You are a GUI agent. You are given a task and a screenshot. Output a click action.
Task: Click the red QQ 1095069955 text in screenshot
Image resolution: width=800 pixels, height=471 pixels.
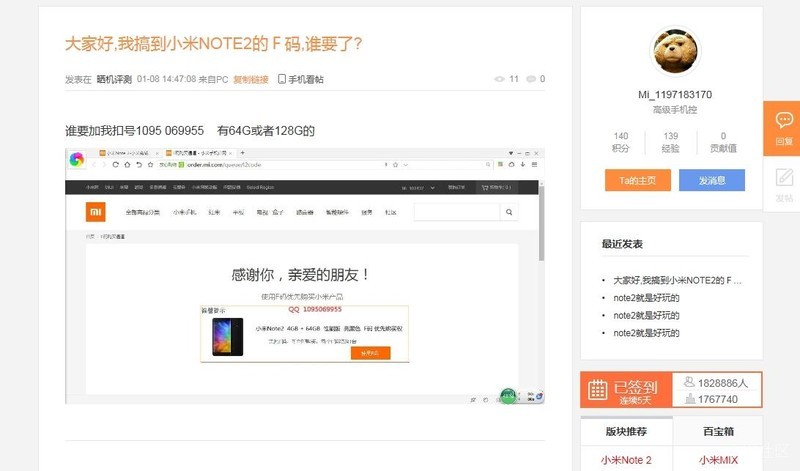tap(315, 309)
